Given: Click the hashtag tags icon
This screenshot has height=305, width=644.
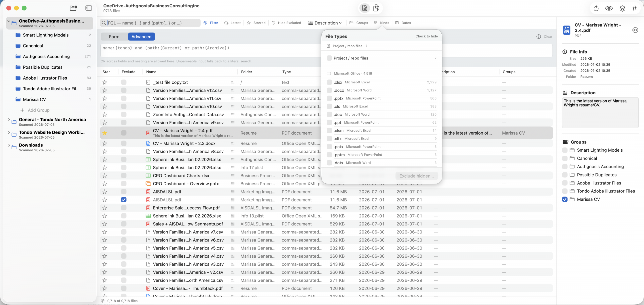Looking at the screenshot, I should (x=635, y=8).
